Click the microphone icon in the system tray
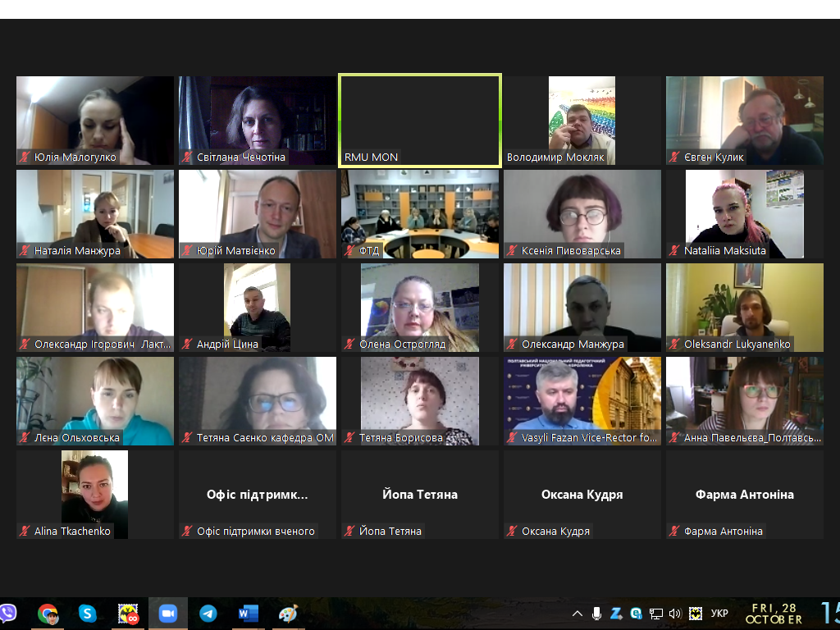The image size is (840, 630). [x=596, y=614]
